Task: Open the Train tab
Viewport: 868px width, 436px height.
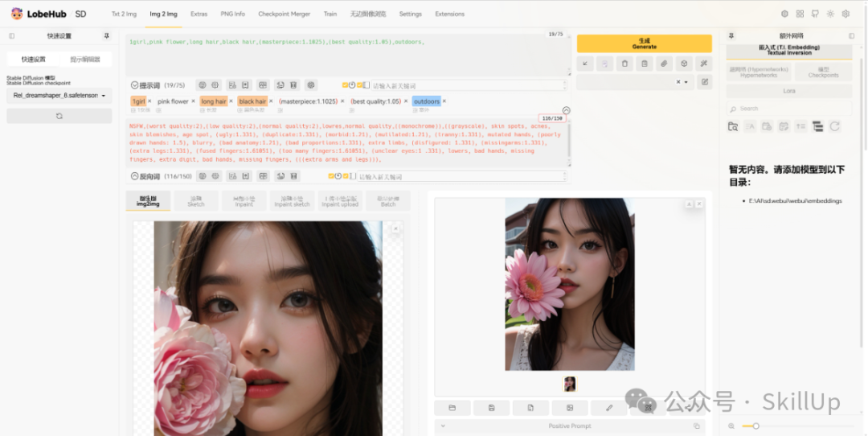Action: pyautogui.click(x=330, y=14)
